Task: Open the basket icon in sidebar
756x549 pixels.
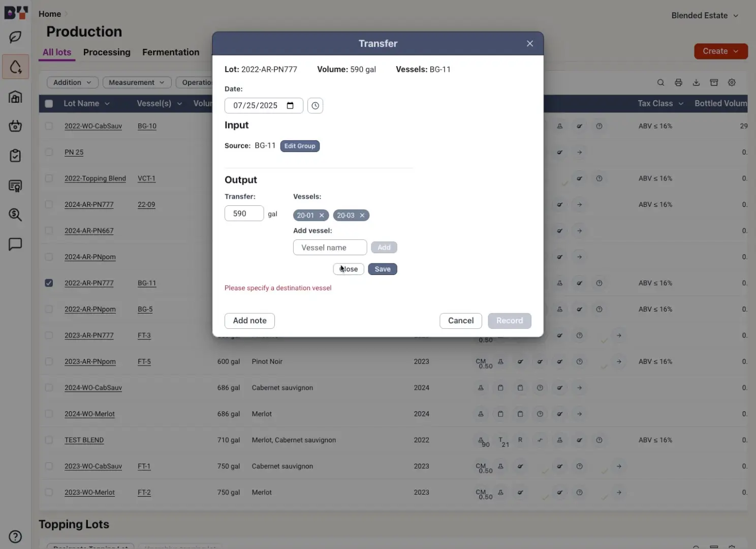Action: tap(15, 126)
